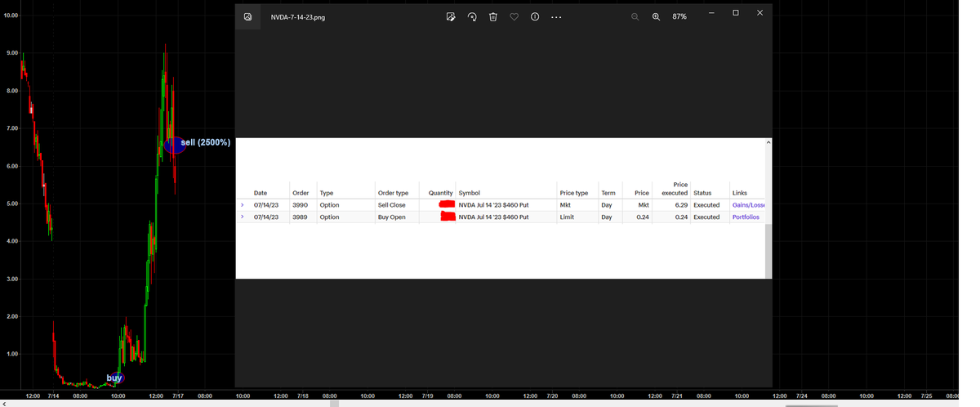Add photo to favorites with heart icon

tap(514, 16)
